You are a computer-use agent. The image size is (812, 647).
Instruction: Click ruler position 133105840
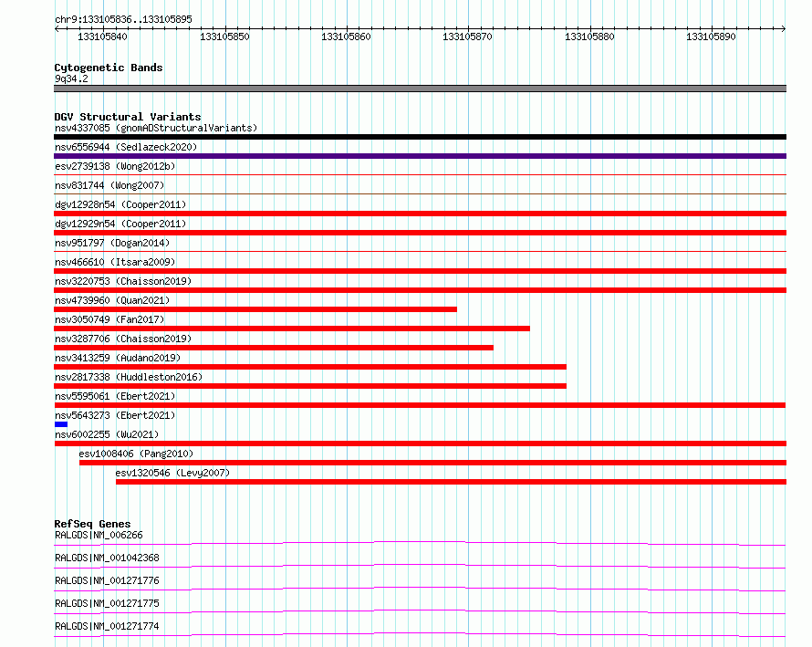click(102, 37)
